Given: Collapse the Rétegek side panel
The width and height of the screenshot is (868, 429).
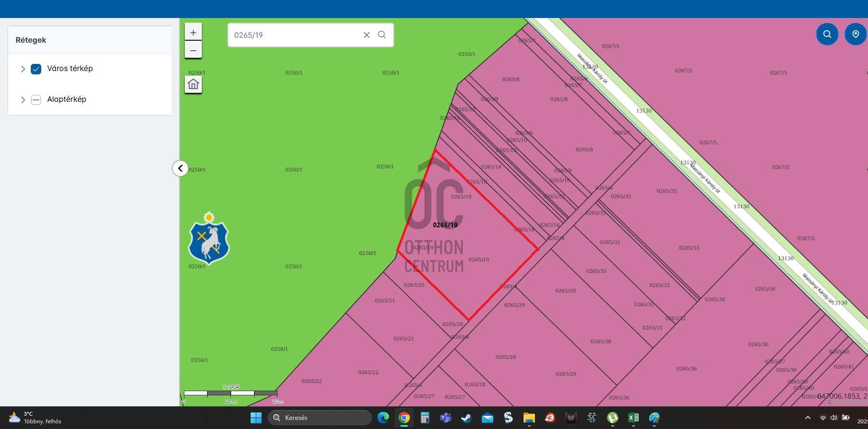Looking at the screenshot, I should pos(180,168).
